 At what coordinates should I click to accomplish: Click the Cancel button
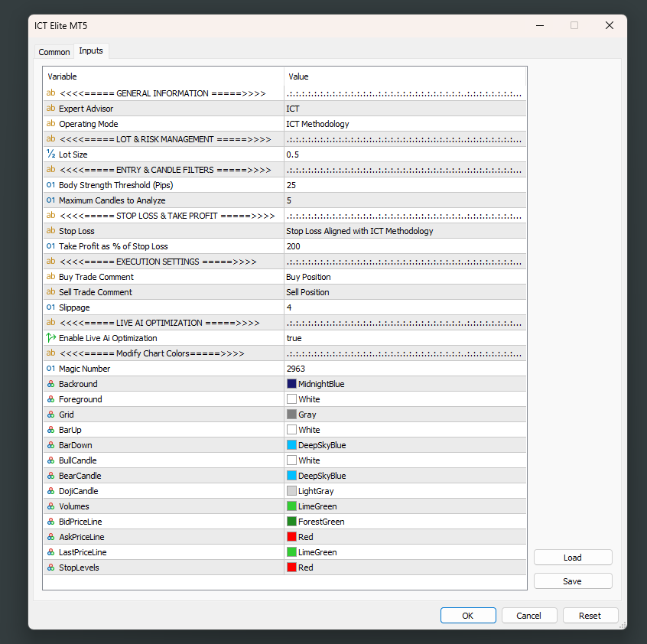tap(529, 616)
